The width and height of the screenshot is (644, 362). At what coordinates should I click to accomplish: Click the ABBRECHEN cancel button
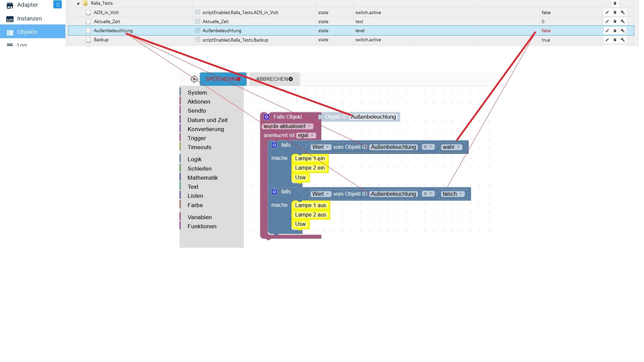(274, 79)
